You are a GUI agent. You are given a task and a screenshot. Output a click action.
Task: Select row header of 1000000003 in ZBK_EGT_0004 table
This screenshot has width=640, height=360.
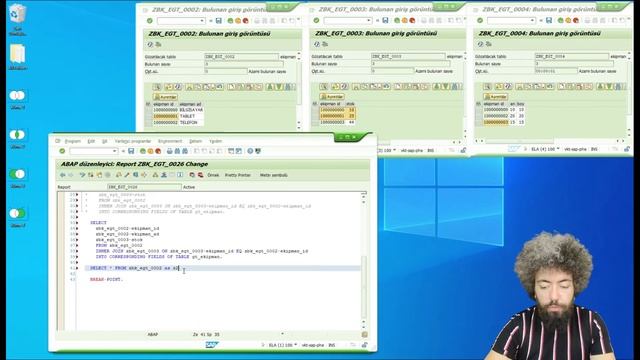click(x=478, y=122)
